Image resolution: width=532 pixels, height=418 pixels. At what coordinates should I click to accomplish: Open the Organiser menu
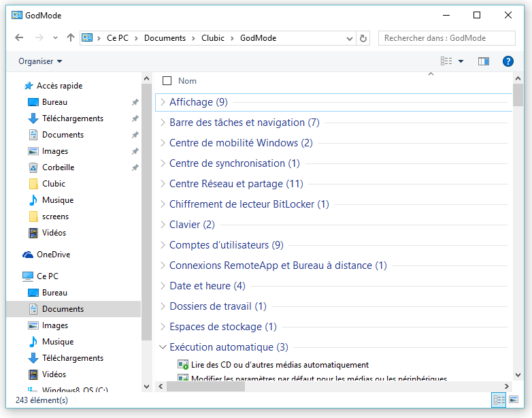click(40, 61)
